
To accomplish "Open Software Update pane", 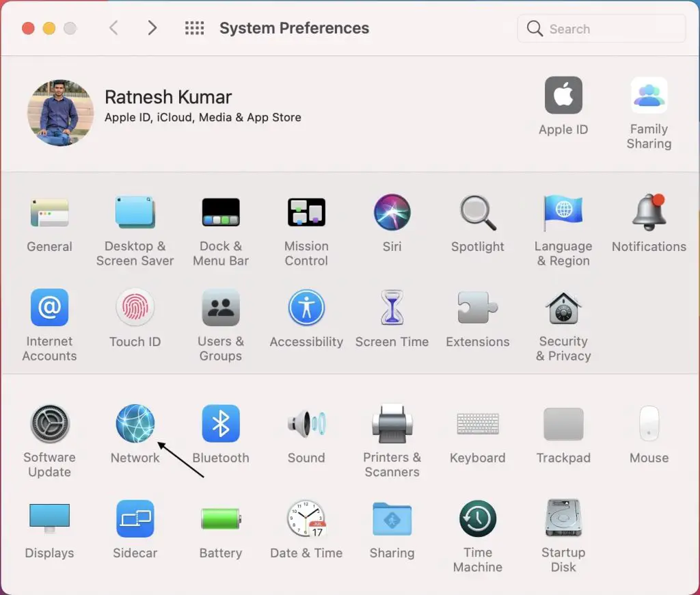I will (x=49, y=423).
